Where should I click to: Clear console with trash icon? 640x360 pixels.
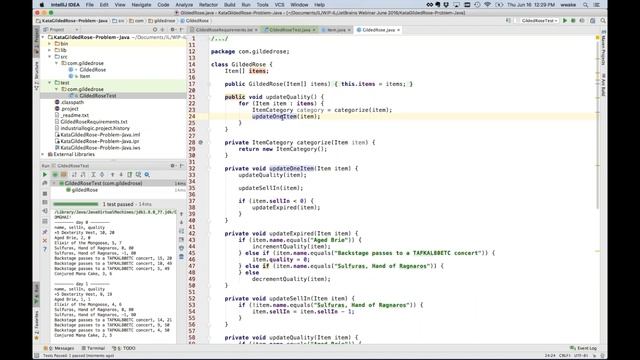pos(182,257)
